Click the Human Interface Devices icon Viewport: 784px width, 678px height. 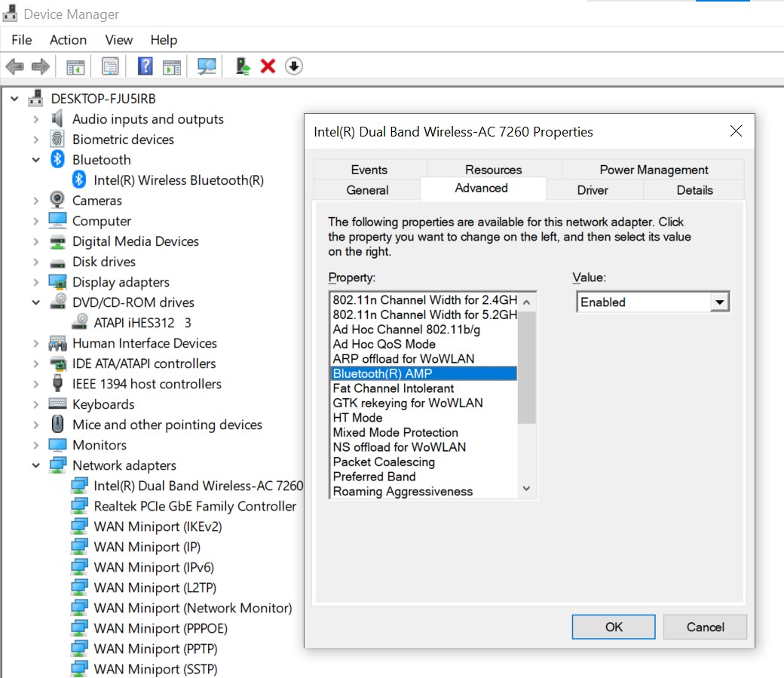tap(57, 343)
